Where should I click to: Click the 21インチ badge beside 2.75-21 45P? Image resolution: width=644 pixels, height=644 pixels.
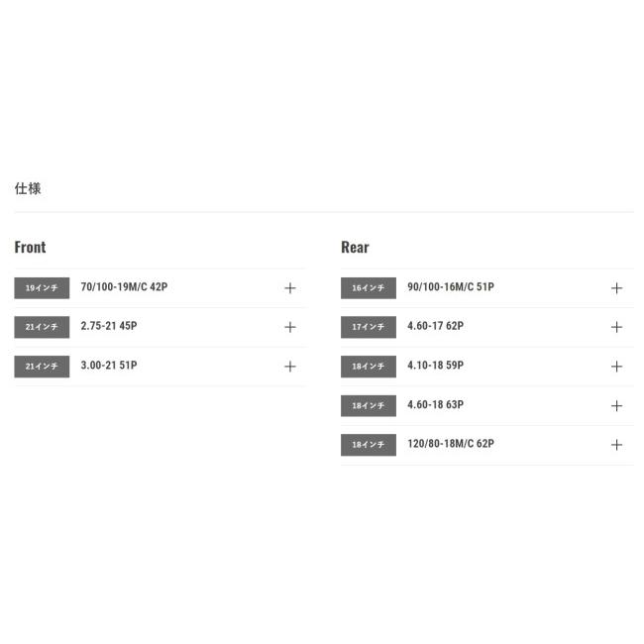(42, 327)
